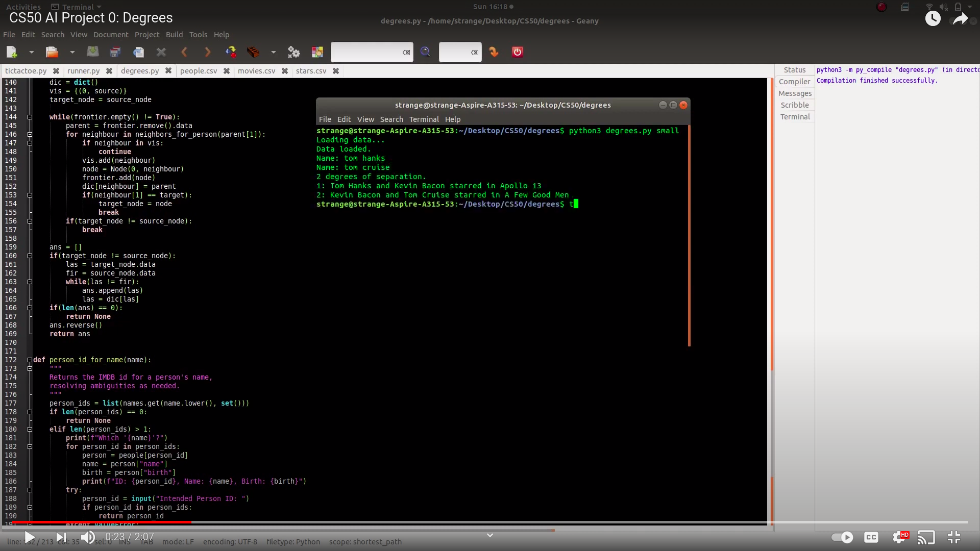
Task: Click the Quit power icon
Action: click(x=517, y=52)
